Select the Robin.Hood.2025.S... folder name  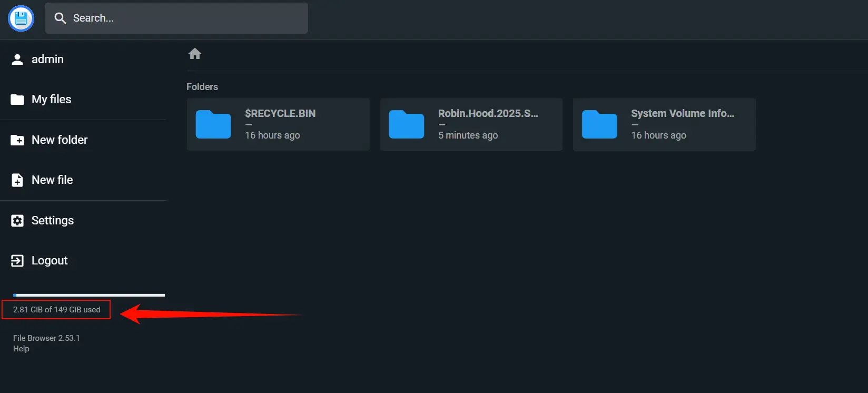(488, 113)
